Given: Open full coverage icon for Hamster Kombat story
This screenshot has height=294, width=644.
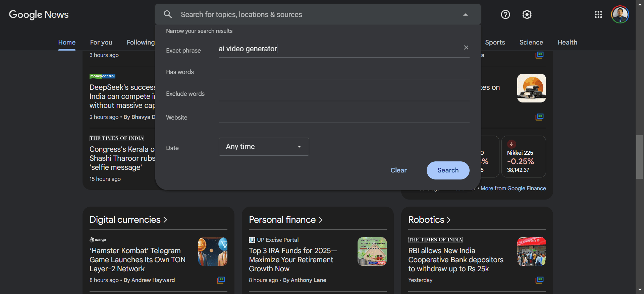Looking at the screenshot, I should [x=221, y=280].
